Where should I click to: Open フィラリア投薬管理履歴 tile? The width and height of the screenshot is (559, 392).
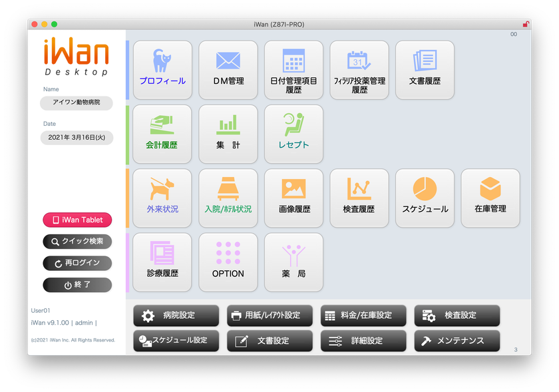[359, 70]
